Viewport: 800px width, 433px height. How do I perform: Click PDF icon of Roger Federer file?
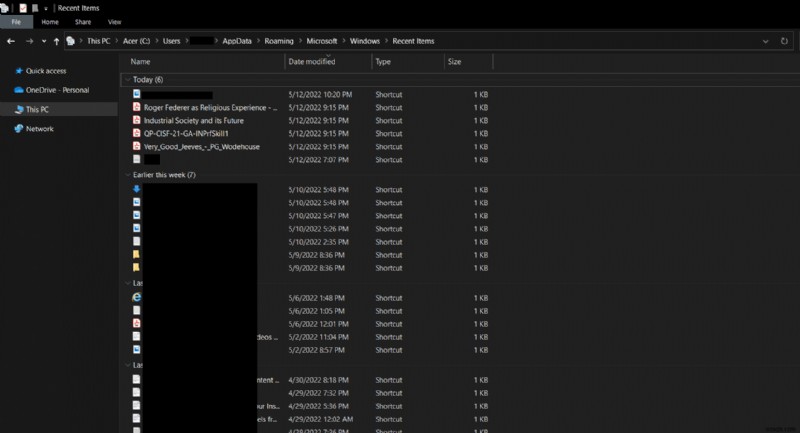pos(136,107)
